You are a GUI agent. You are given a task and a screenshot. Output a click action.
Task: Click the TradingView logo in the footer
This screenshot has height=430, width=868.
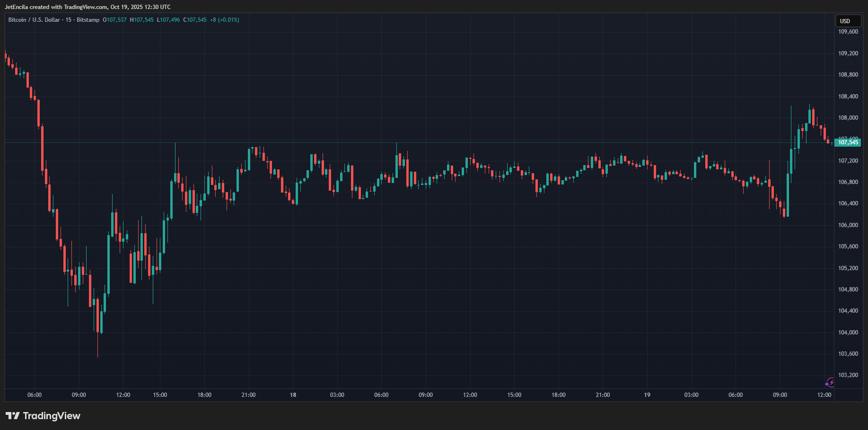(x=43, y=416)
